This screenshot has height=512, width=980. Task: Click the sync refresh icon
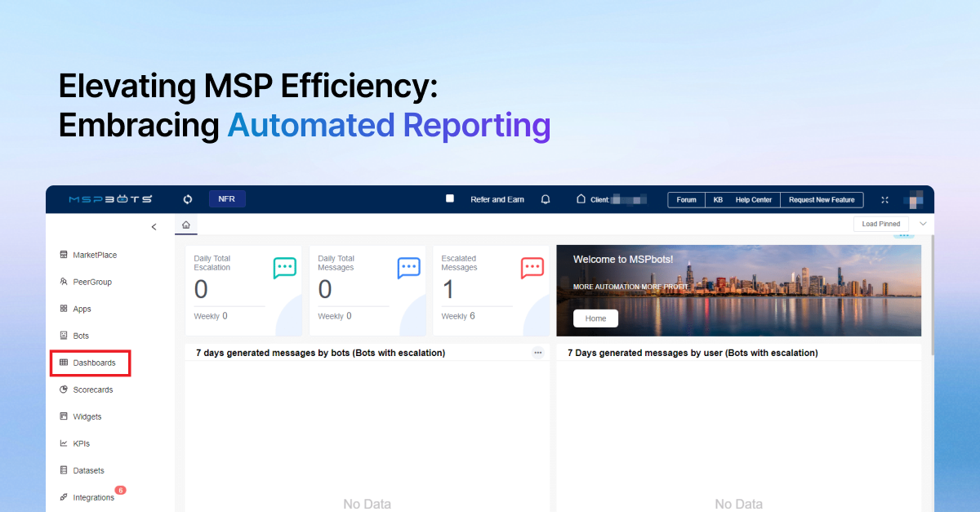coord(188,199)
